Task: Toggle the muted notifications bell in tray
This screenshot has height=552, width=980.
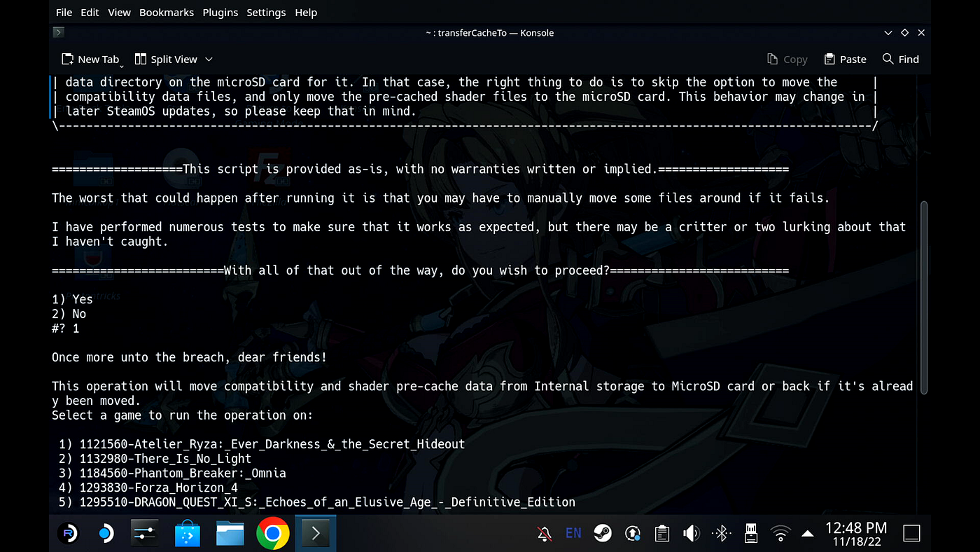Action: click(545, 534)
